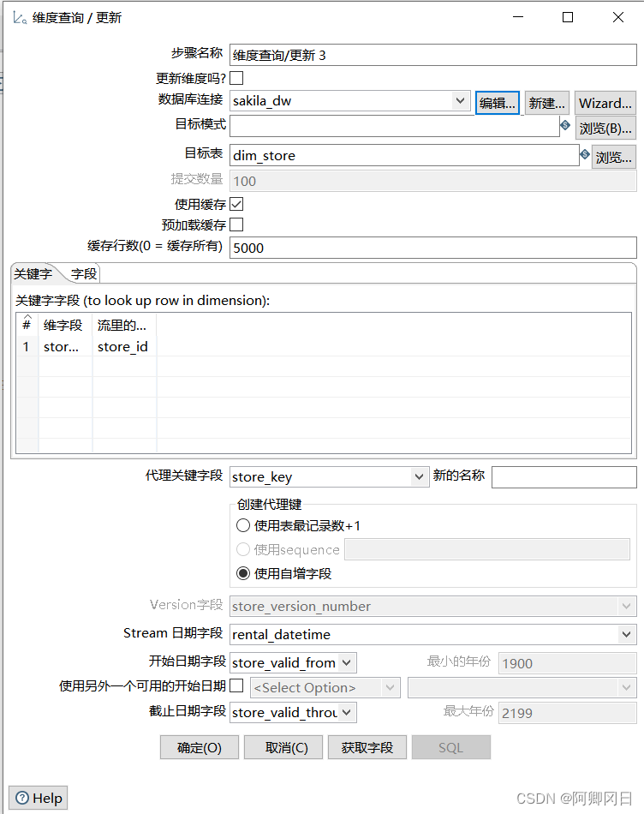Click the 确定(O) button
644x814 pixels.
pyautogui.click(x=199, y=747)
